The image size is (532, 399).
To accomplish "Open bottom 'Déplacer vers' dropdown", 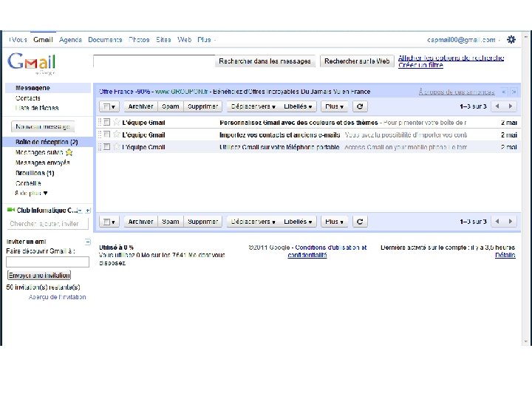I will point(253,222).
